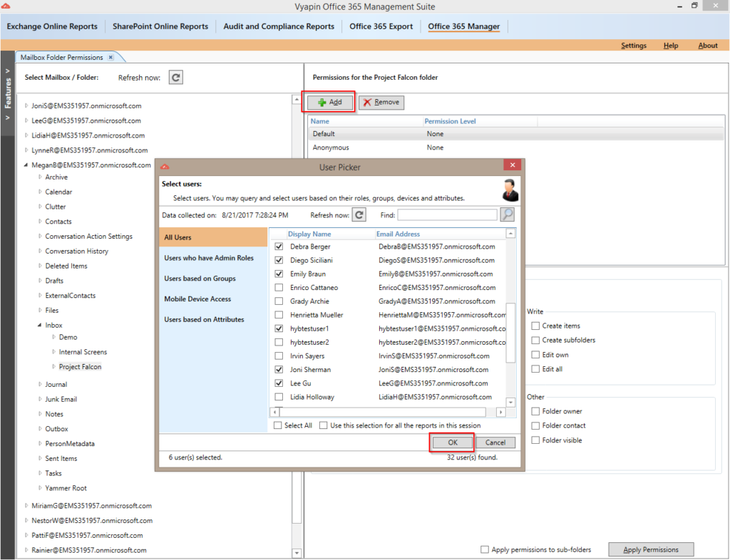The image size is (730, 560).
Task: Click the Find input field
Action: [448, 215]
